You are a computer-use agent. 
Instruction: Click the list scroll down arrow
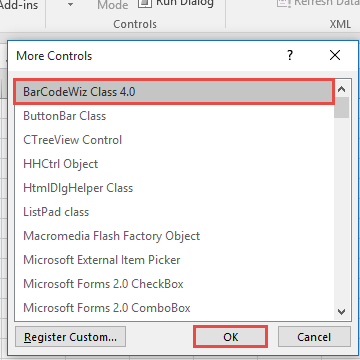tap(341, 312)
